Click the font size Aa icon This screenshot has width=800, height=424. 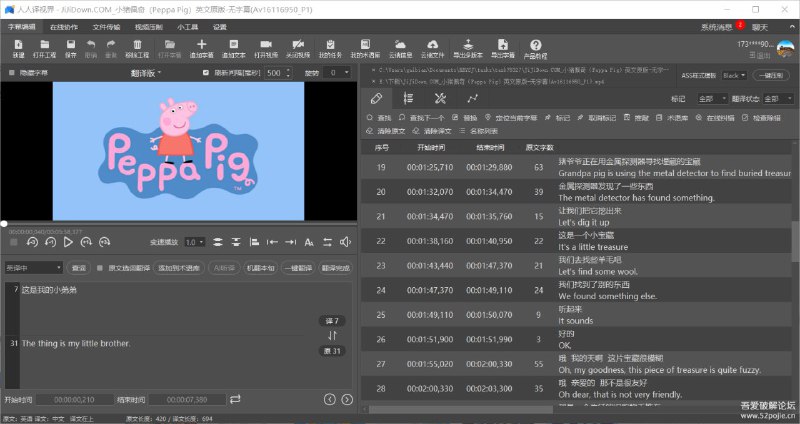click(x=309, y=242)
